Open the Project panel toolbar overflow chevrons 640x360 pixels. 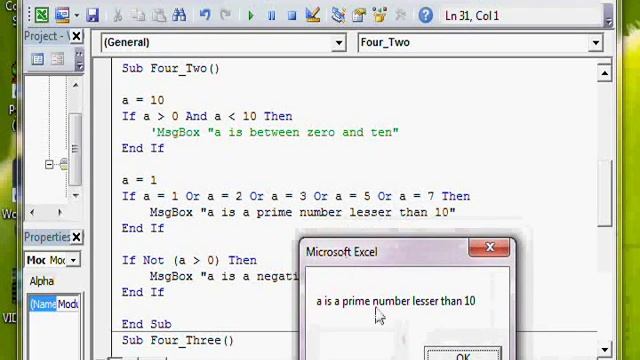pyautogui.click(x=79, y=60)
